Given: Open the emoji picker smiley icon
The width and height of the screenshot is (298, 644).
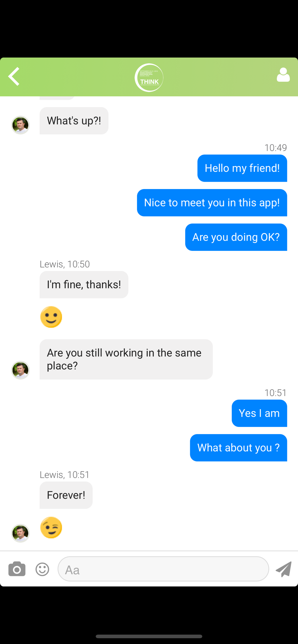Looking at the screenshot, I should [42, 569].
